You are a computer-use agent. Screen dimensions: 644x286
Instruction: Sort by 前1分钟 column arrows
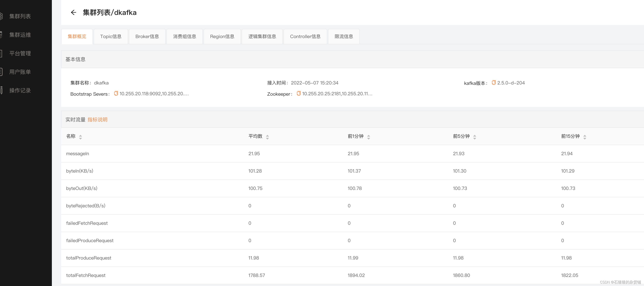(368, 137)
